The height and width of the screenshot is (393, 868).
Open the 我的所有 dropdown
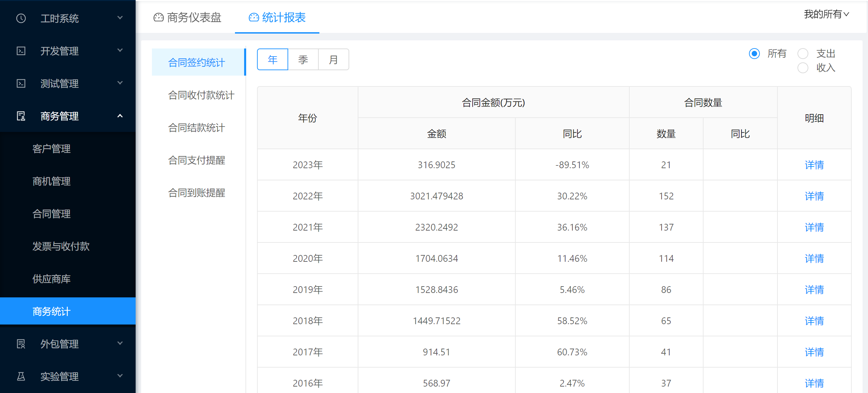tap(827, 14)
